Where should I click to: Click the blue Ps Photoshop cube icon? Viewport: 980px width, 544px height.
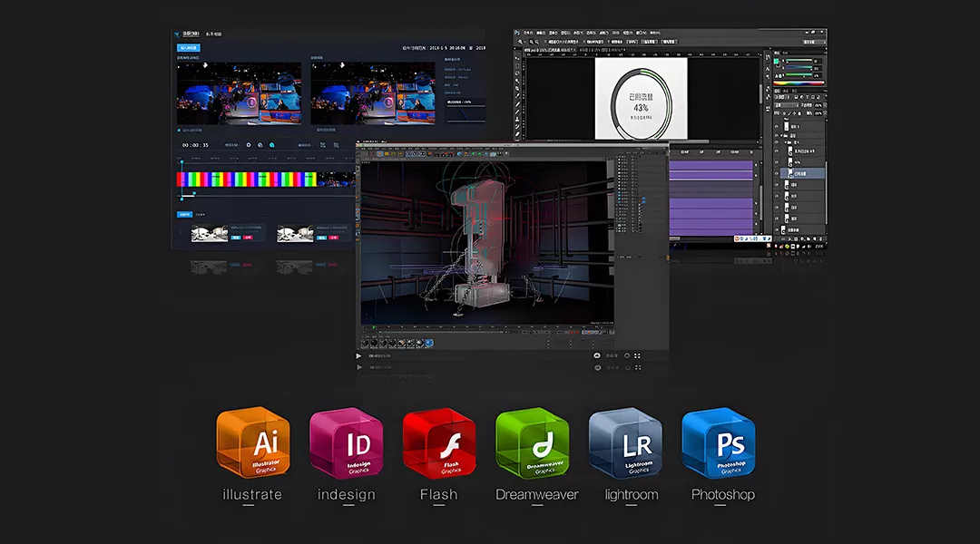pyautogui.click(x=719, y=442)
